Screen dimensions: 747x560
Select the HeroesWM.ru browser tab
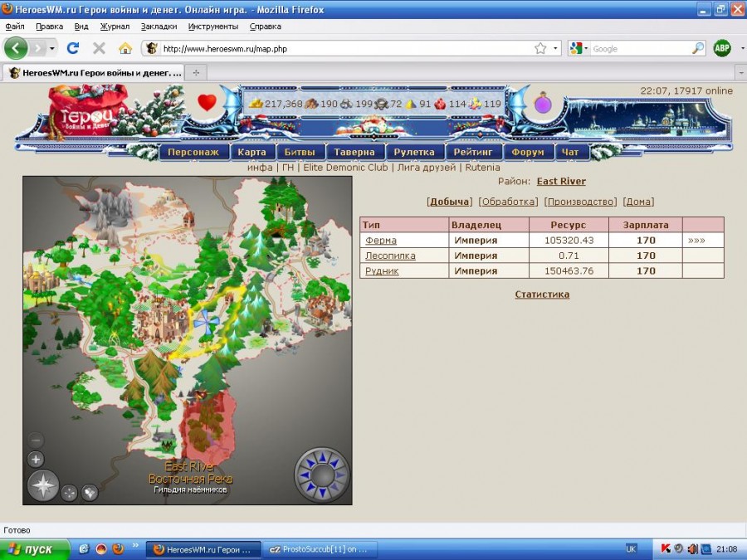point(93,73)
